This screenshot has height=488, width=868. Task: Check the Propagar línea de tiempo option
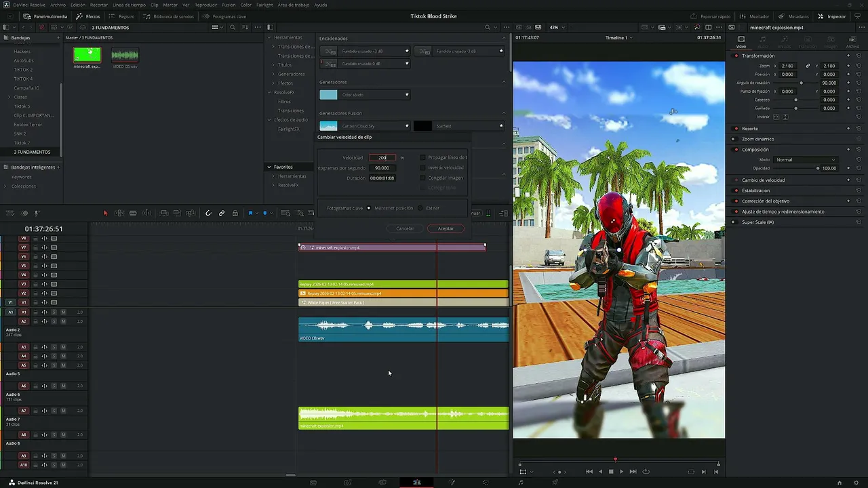tap(422, 157)
